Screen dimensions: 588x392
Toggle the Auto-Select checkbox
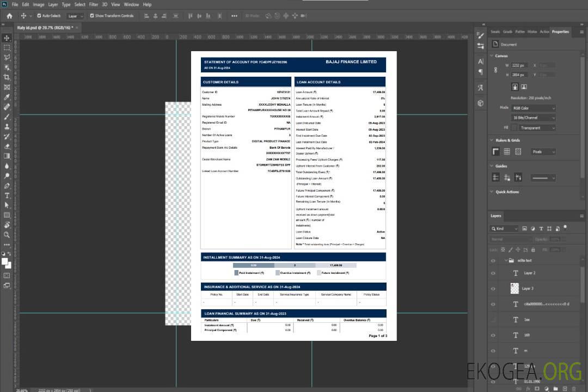(x=39, y=16)
